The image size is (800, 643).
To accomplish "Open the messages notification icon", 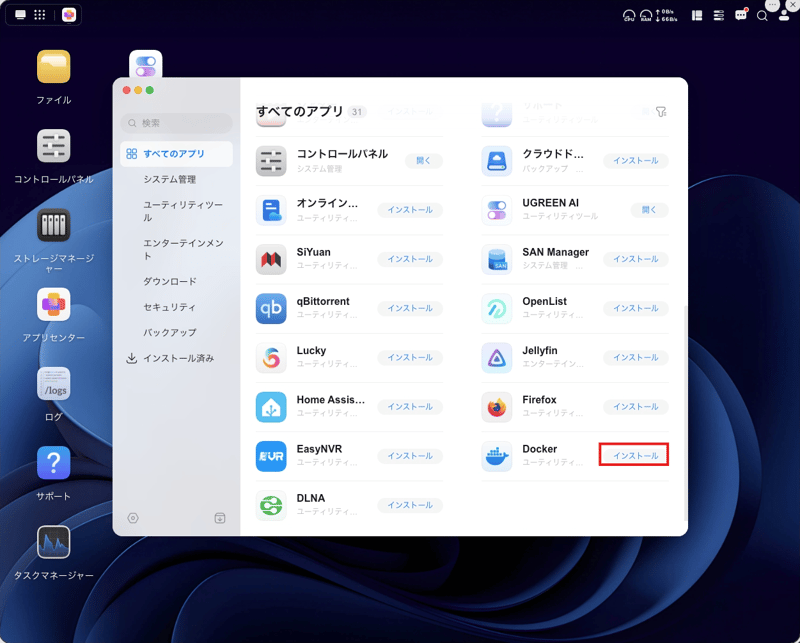I will [x=741, y=15].
